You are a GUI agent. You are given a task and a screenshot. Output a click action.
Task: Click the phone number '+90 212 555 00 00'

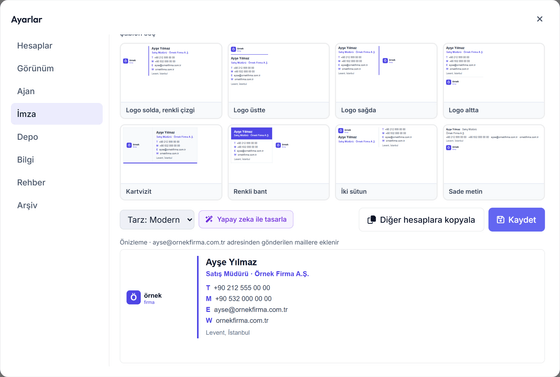point(242,288)
